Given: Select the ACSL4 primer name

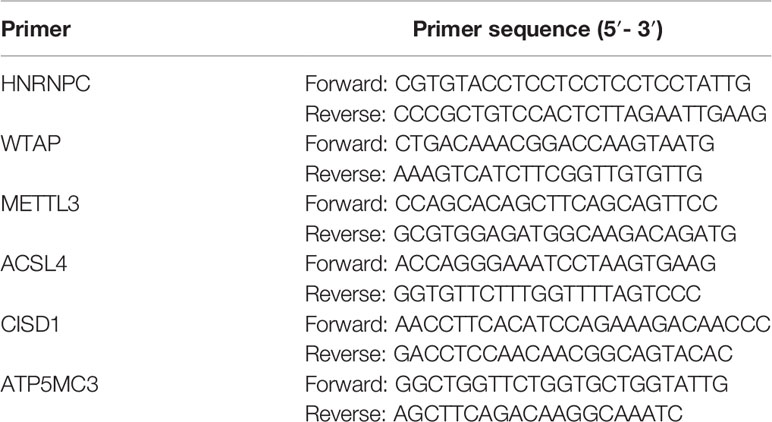Looking at the screenshot, I should (x=34, y=264).
